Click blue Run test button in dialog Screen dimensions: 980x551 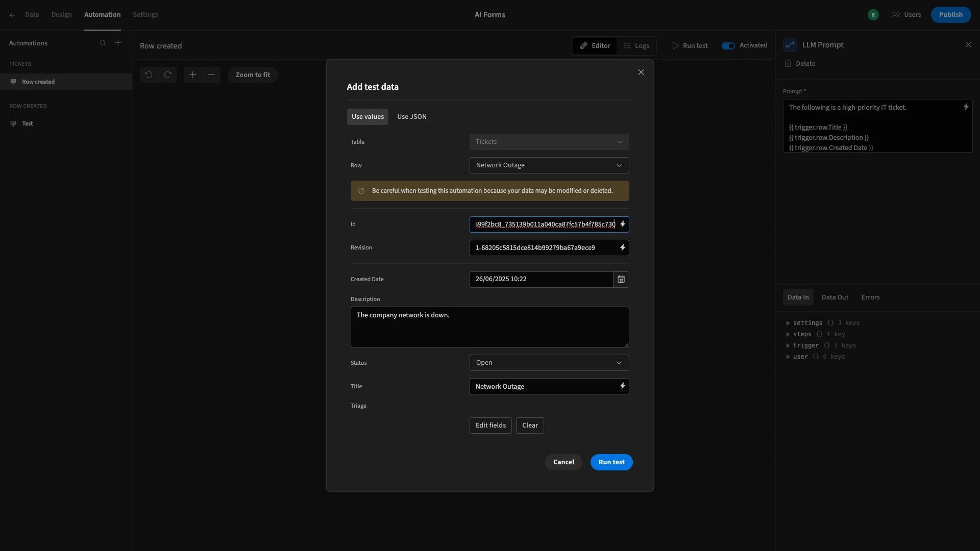point(611,462)
